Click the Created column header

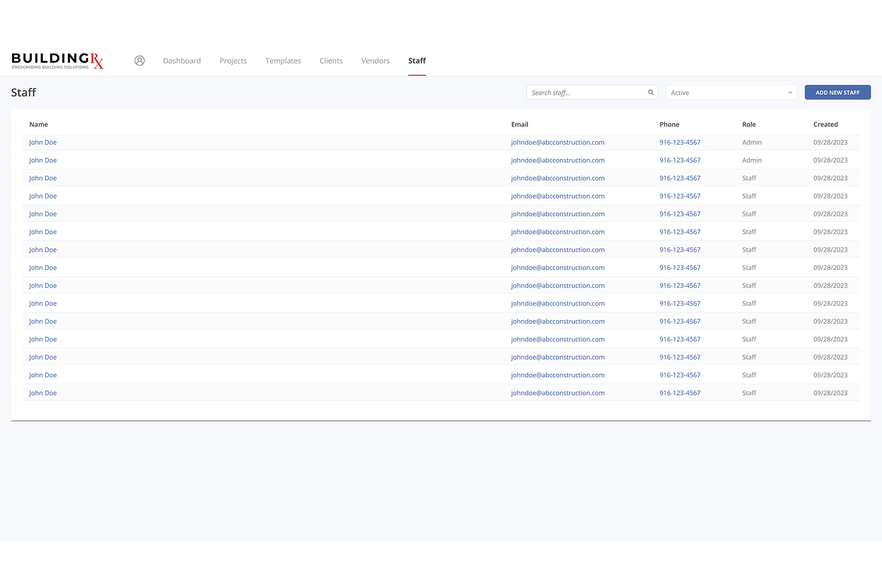coord(825,124)
